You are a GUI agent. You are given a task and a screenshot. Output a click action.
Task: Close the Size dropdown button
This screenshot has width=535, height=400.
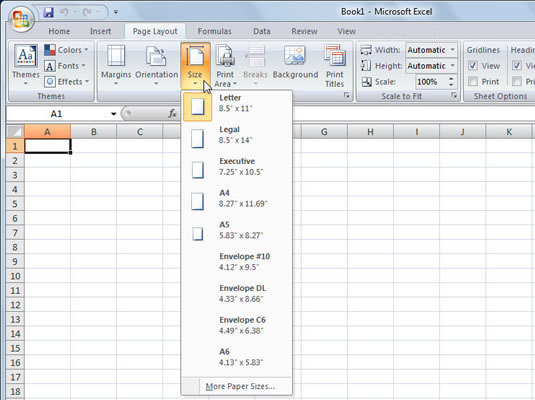click(195, 65)
